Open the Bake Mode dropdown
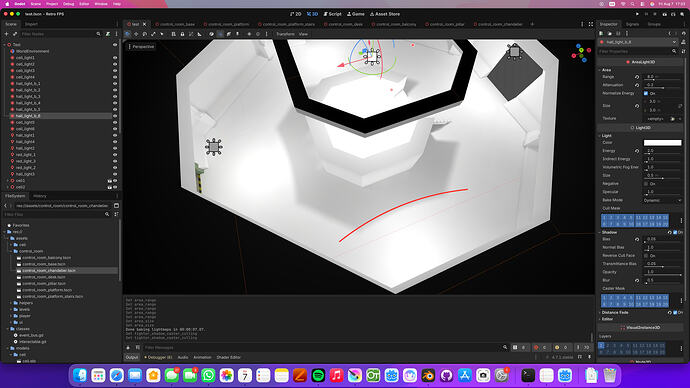Image resolution: width=690 pixels, height=388 pixels. tap(662, 200)
